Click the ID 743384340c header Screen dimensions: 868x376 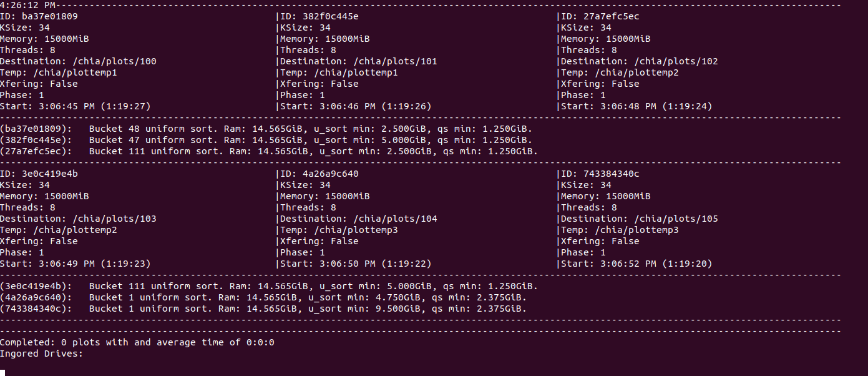pos(600,174)
